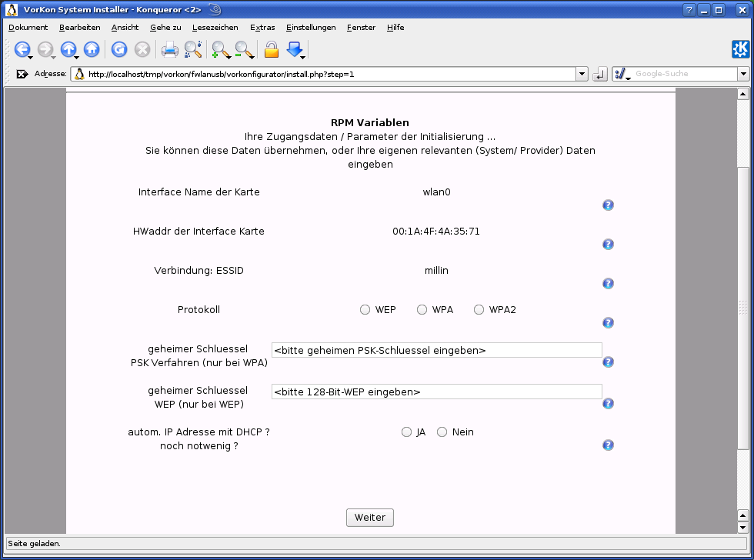Click the KDE logo in the toolbar corner

pyautogui.click(x=740, y=49)
